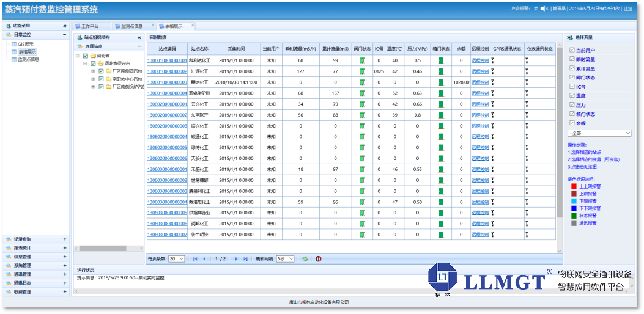Toggle the 温度 variable checkbox
This screenshot has width=644, height=314.
coord(572,96)
